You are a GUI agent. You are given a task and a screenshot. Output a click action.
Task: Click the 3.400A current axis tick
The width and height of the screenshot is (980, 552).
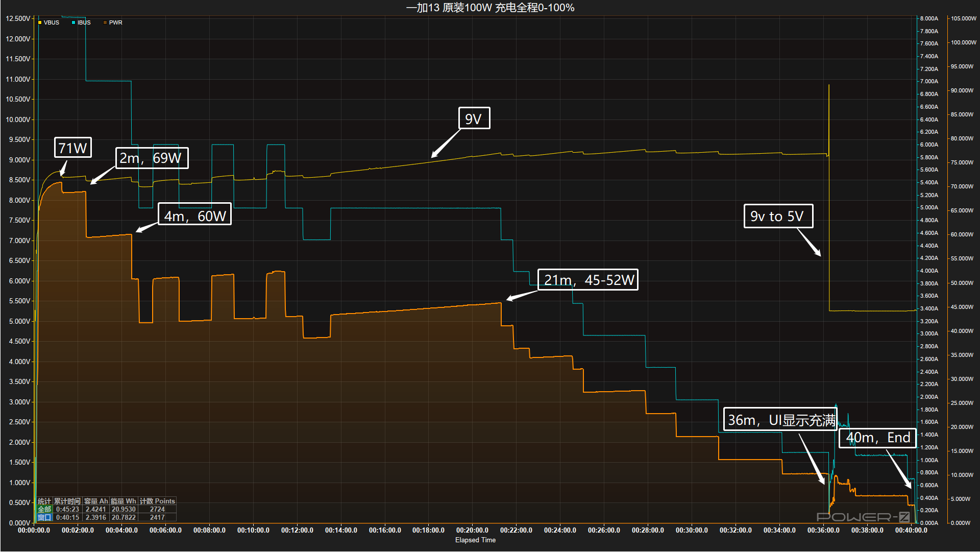pos(929,308)
